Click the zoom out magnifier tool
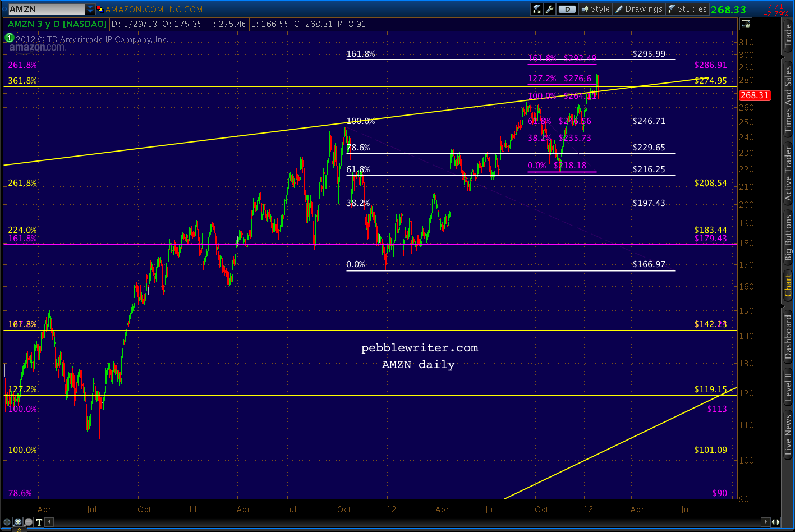Viewport: 795px width, 532px height. point(29,522)
